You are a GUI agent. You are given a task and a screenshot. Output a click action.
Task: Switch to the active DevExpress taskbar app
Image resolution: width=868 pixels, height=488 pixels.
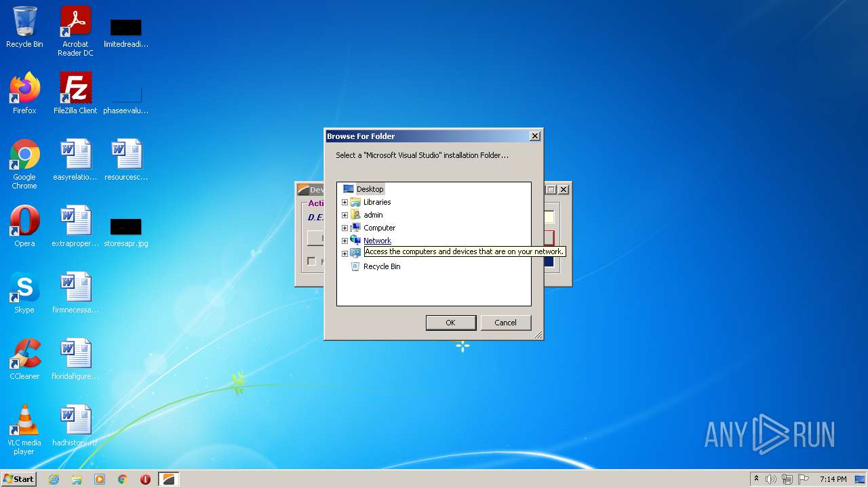coord(168,479)
